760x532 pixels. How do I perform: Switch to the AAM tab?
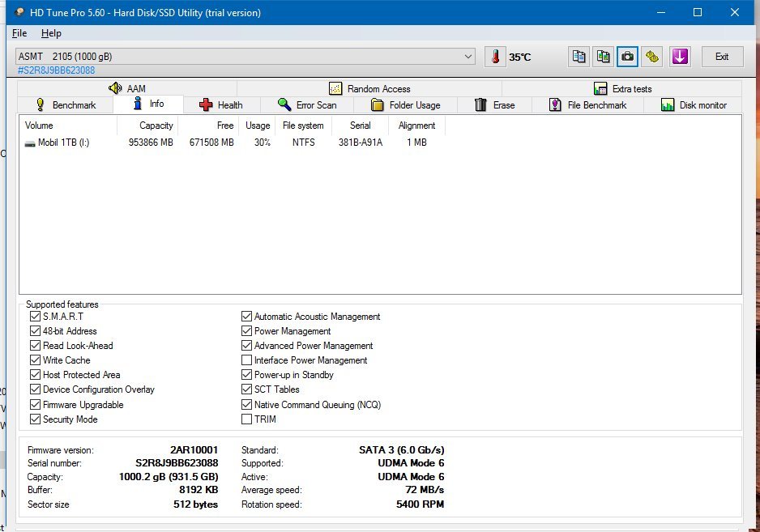(127, 89)
